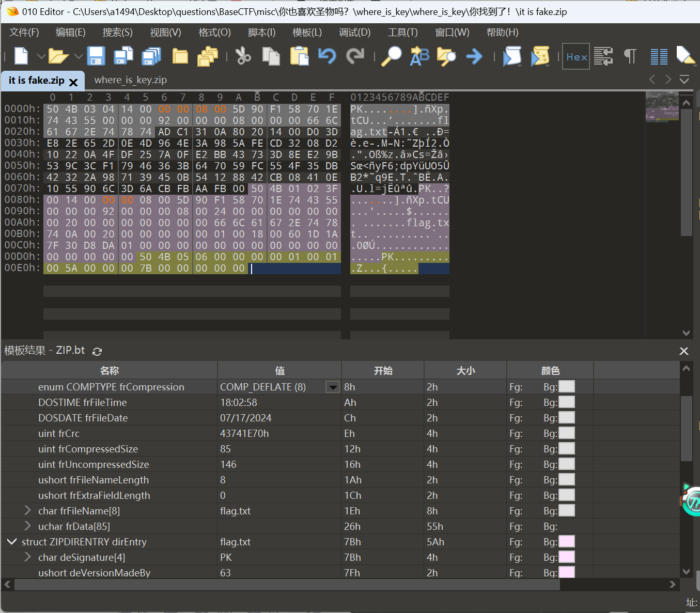Undo the last edit
This screenshot has width=700, height=613.
pos(327,56)
